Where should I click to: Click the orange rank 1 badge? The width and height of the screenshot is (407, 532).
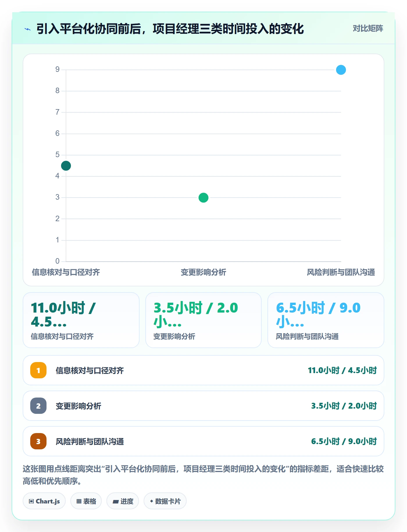(38, 370)
